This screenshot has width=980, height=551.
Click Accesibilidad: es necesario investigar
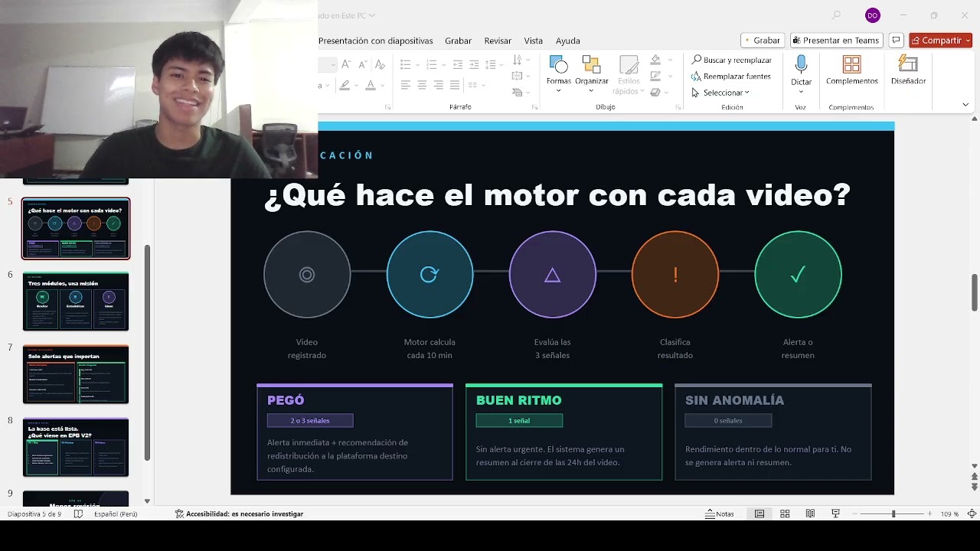point(239,514)
